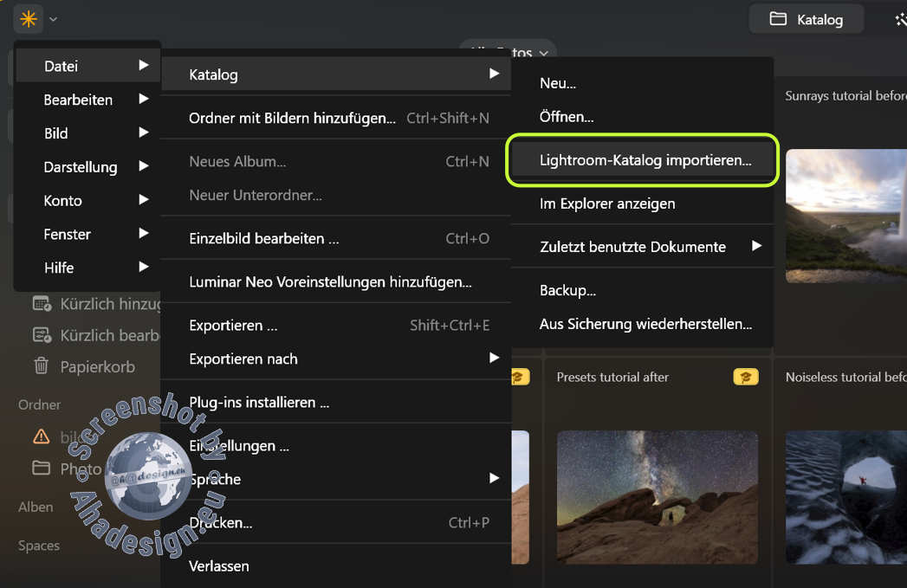This screenshot has width=907, height=588.
Task: Open the Papierkorb trash icon
Action: [41, 366]
